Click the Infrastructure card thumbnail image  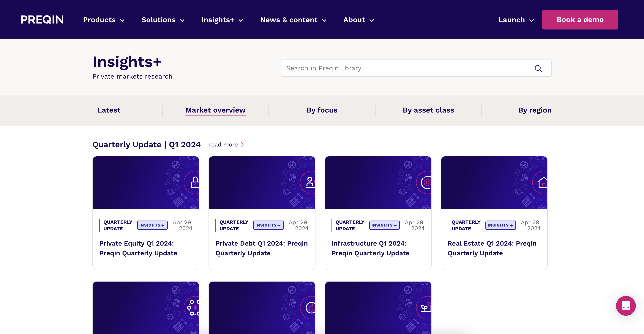[378, 182]
